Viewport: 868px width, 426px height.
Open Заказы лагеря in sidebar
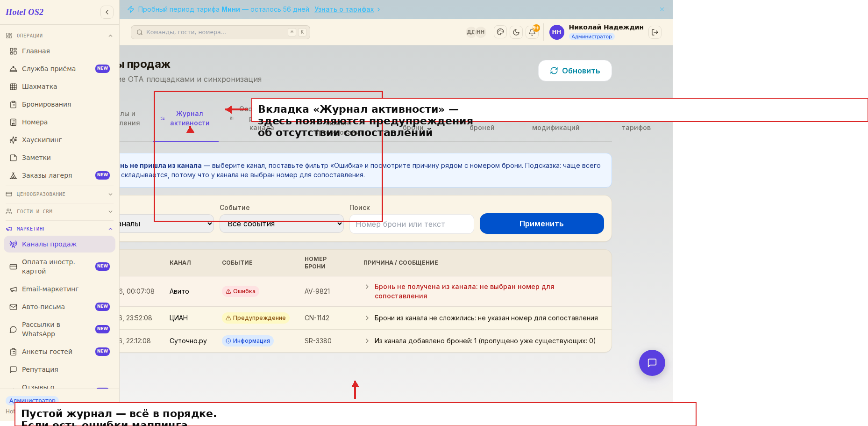(59, 175)
